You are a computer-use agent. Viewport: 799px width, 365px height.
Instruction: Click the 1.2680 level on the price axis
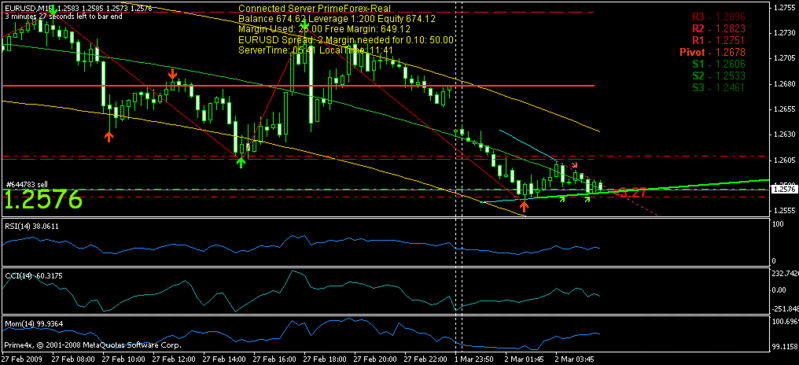click(784, 84)
